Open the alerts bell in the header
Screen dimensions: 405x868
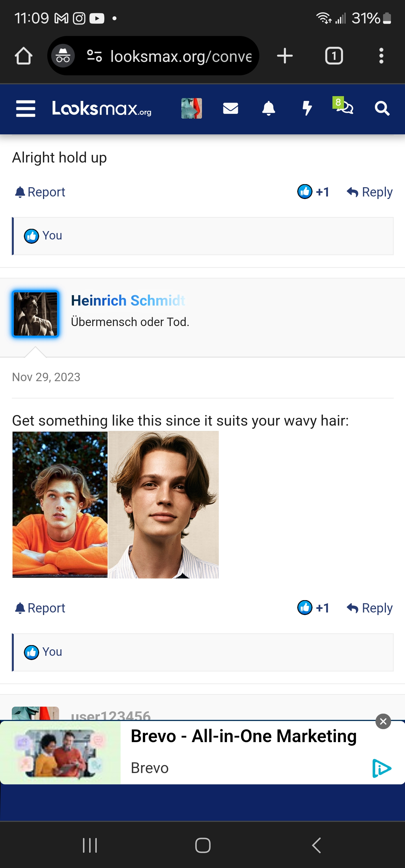pos(269,108)
